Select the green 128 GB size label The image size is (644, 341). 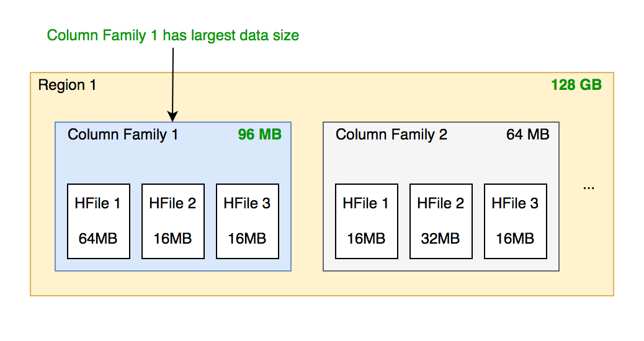tap(576, 85)
